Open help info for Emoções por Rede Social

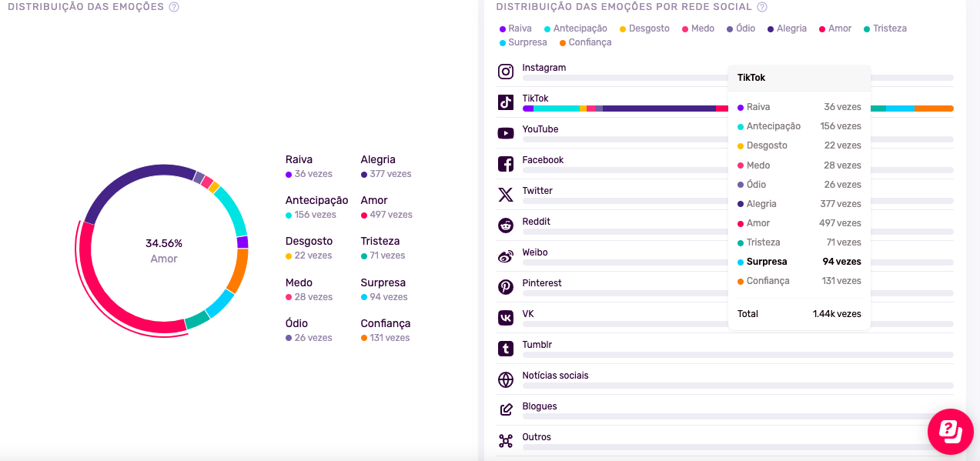coord(762,7)
